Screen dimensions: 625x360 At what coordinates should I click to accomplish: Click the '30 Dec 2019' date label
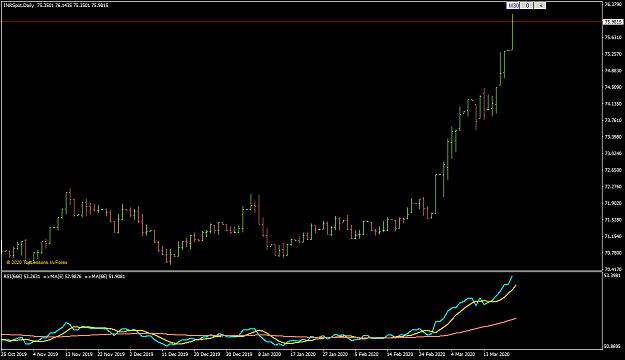click(x=239, y=354)
